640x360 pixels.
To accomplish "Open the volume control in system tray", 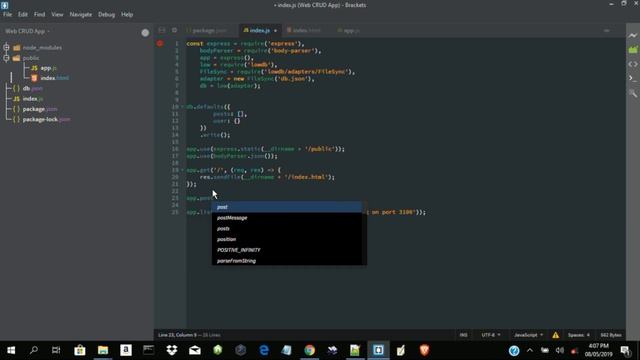I will (x=560, y=351).
